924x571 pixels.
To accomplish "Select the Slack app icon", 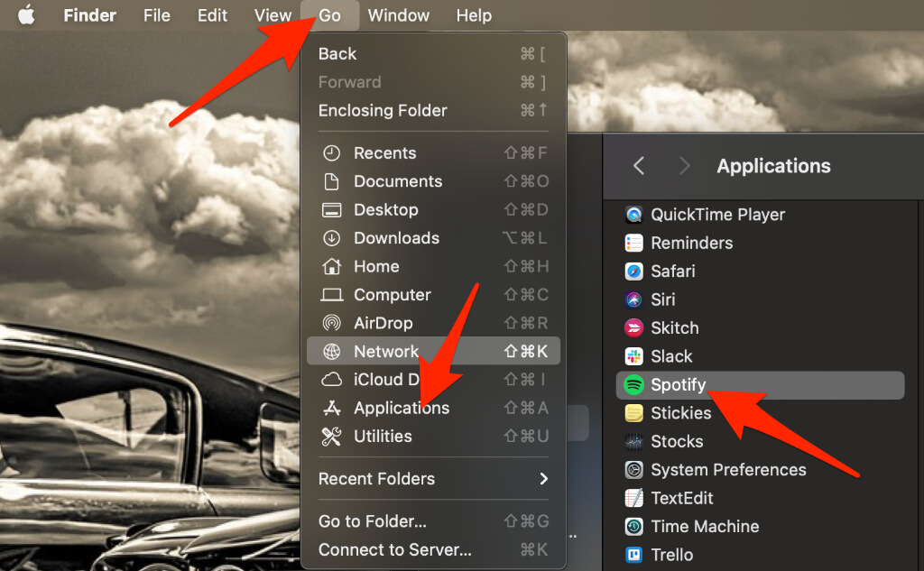I will tap(634, 356).
